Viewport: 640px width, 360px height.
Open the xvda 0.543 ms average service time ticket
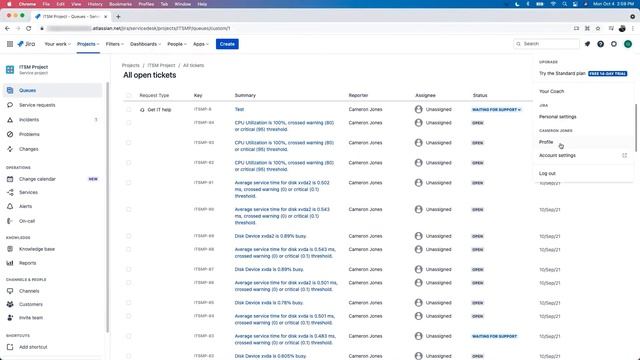[285, 253]
